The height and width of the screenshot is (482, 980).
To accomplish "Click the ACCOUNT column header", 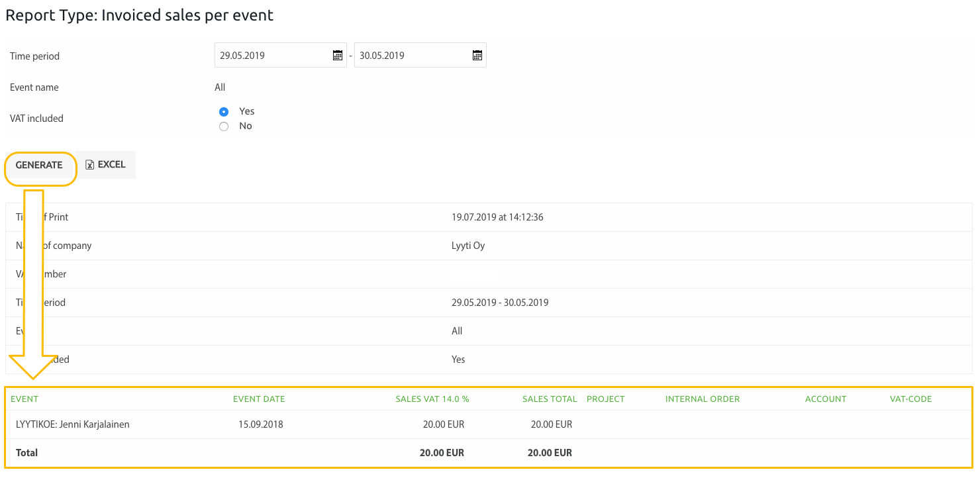I will point(826,399).
